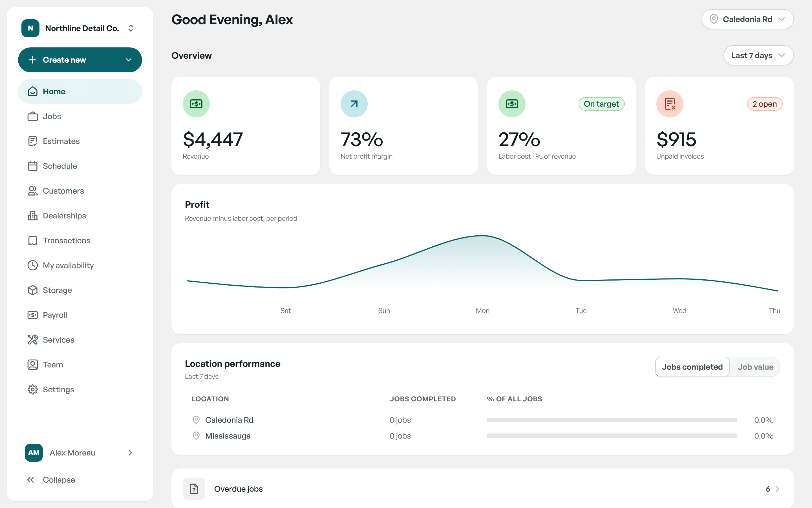Click the Payroll money icon
This screenshot has height=508, width=812.
pos(32,315)
